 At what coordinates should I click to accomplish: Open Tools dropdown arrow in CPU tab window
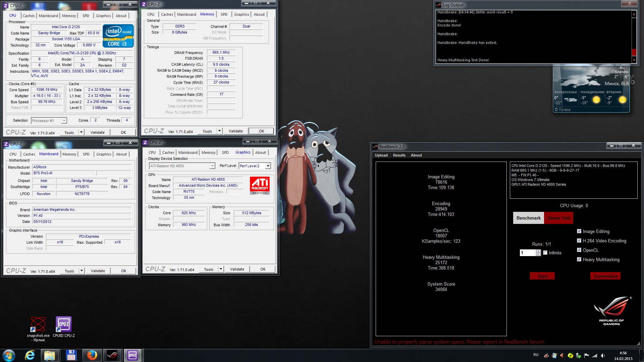coord(81,132)
